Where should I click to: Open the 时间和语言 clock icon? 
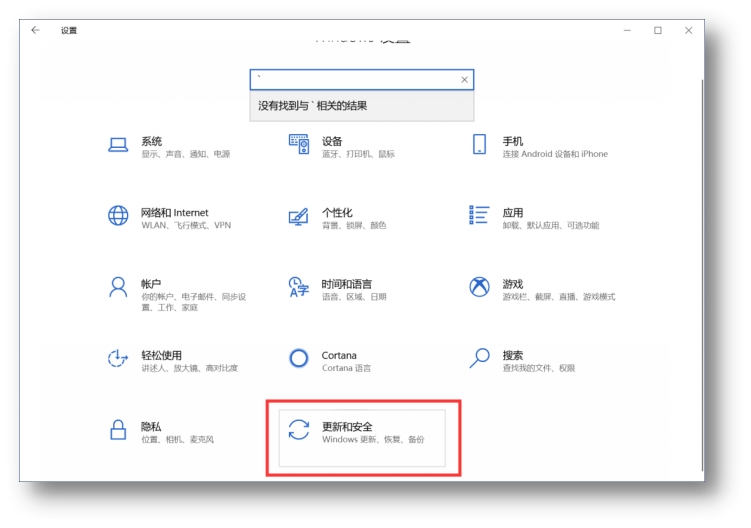point(299,287)
